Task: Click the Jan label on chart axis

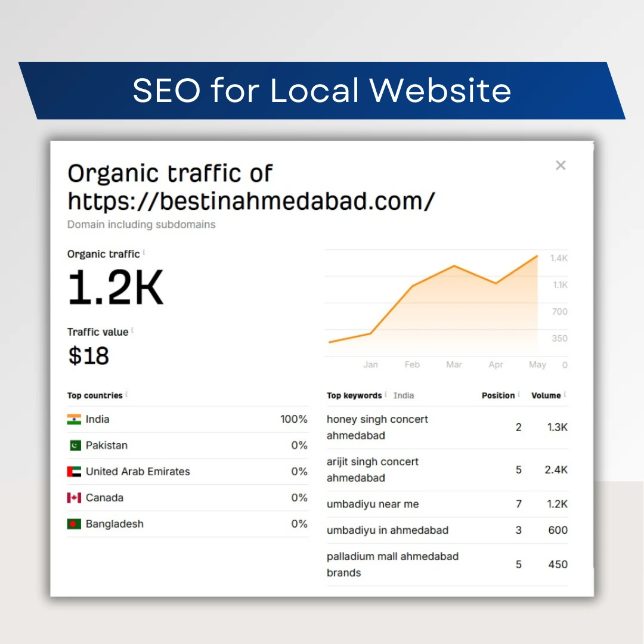Action: (x=370, y=365)
